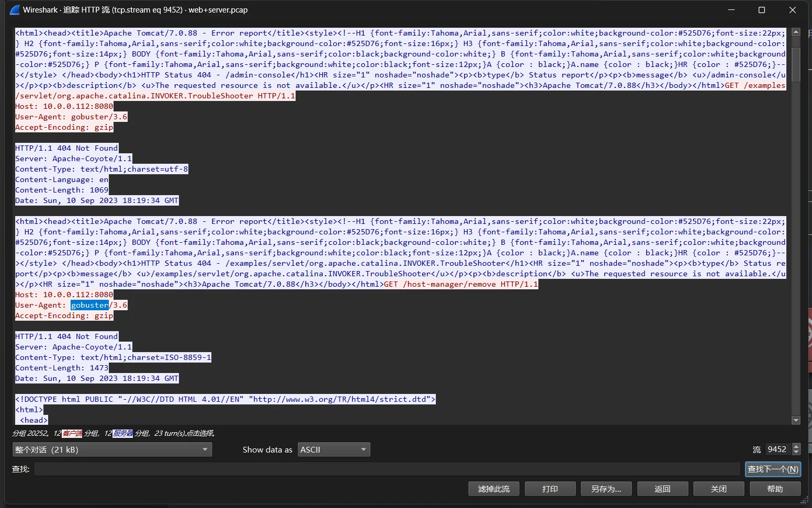This screenshot has height=508, width=812.
Task: Increment the stream number with up arrow
Action: coord(796,446)
